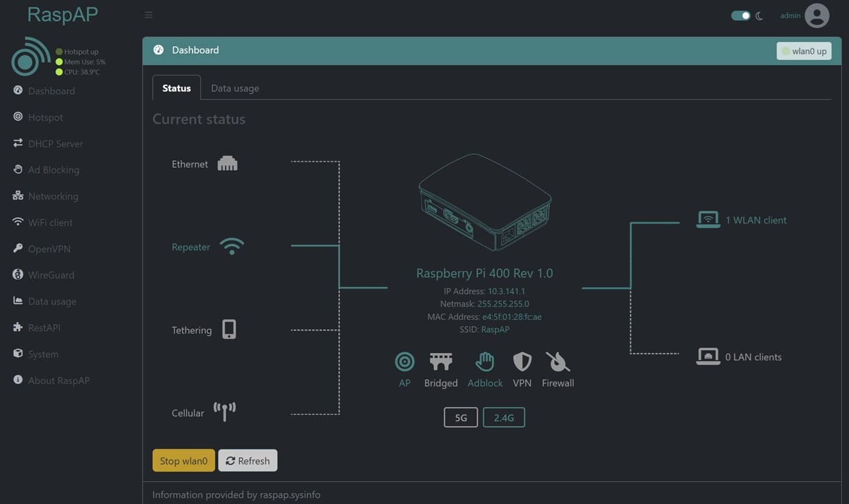849x504 pixels.
Task: Select the 2.4G band button
Action: click(x=504, y=417)
